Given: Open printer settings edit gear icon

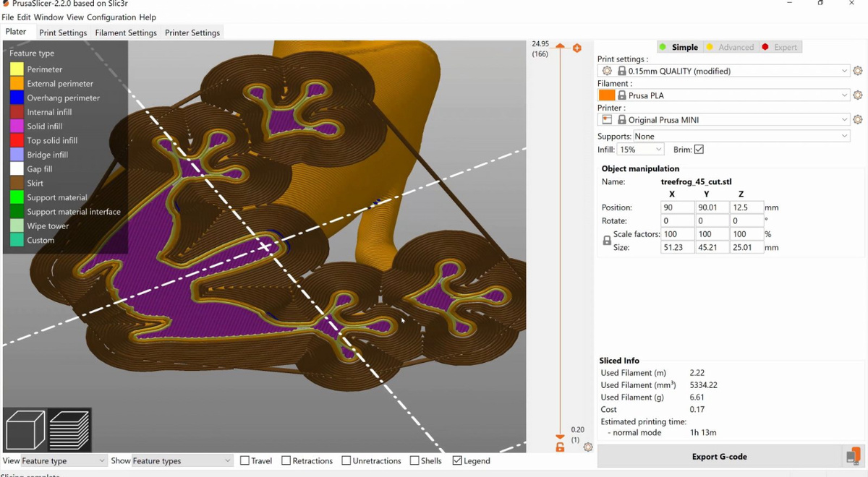Looking at the screenshot, I should (858, 119).
